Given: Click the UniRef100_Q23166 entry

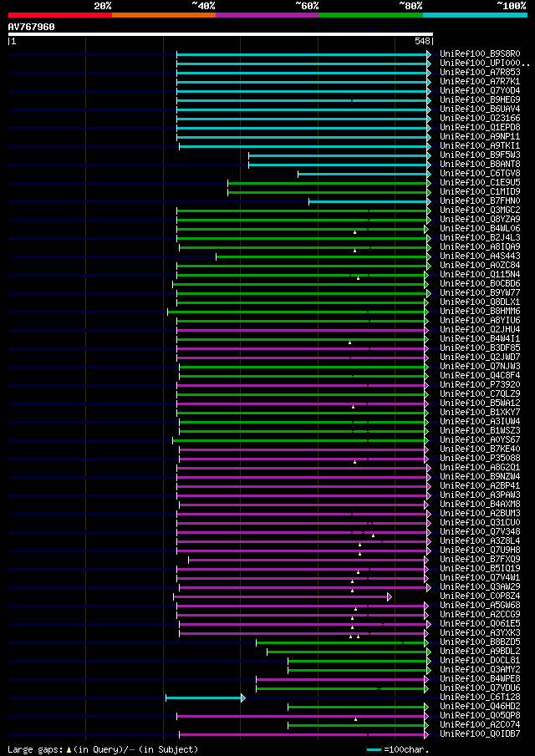Looking at the screenshot, I should (480, 118).
